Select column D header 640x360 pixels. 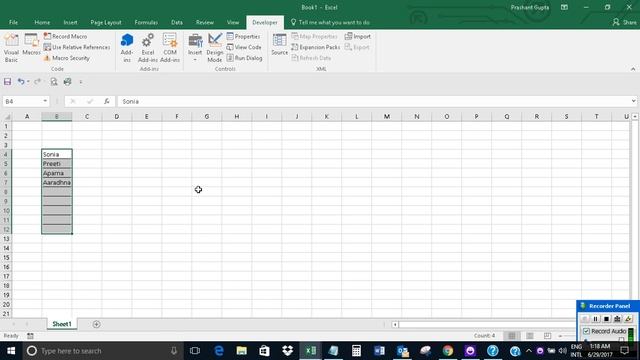(x=117, y=117)
